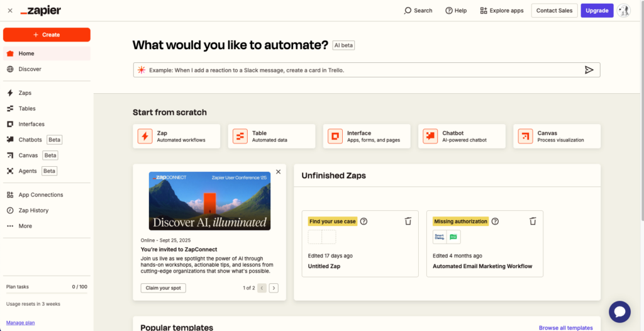644x331 pixels.
Task: Click the Zapier logo
Action: [41, 11]
